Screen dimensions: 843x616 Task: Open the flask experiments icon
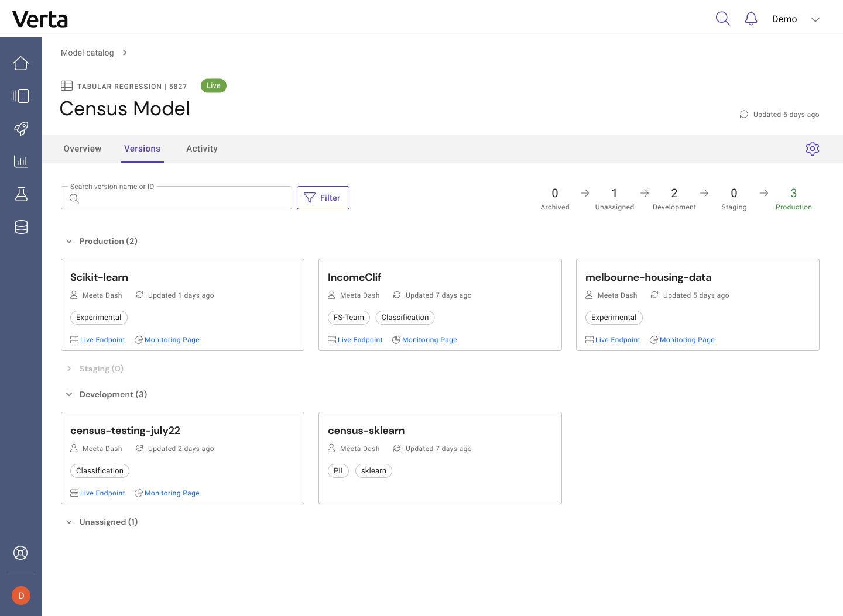[21, 194]
